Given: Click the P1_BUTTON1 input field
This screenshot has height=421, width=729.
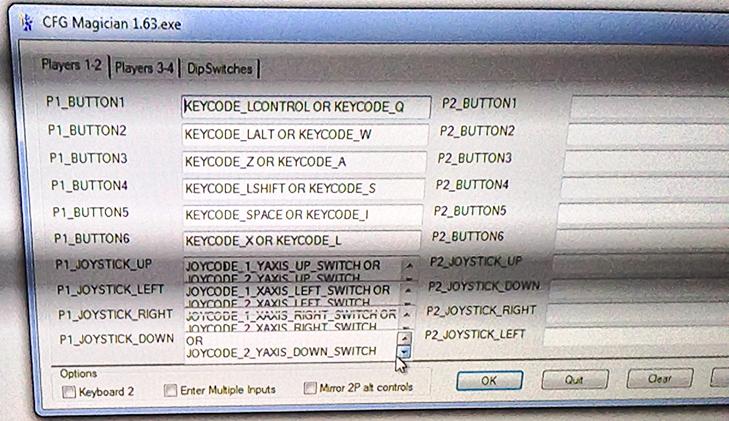Looking at the screenshot, I should 305,106.
